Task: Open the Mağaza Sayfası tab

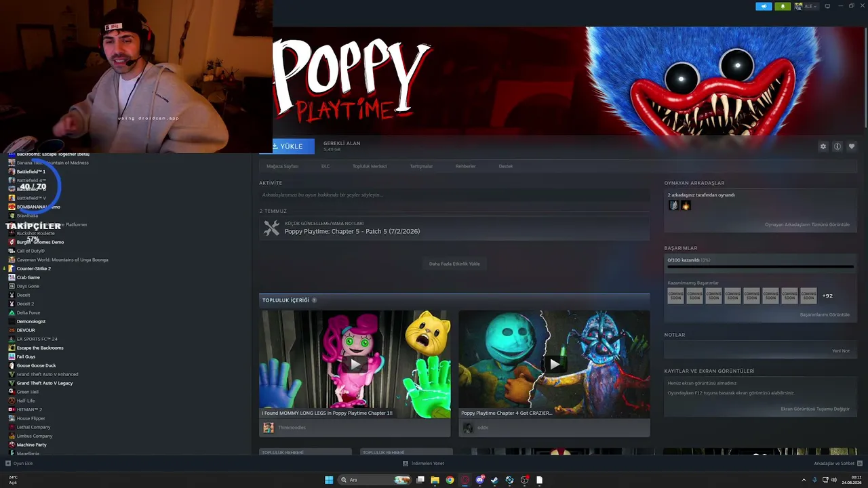Action: tap(282, 166)
